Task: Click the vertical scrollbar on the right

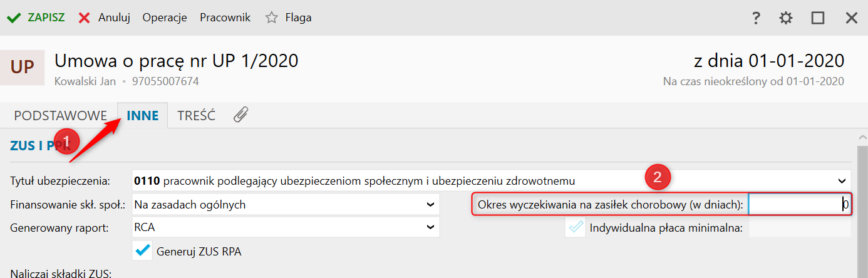Action: [x=862, y=207]
